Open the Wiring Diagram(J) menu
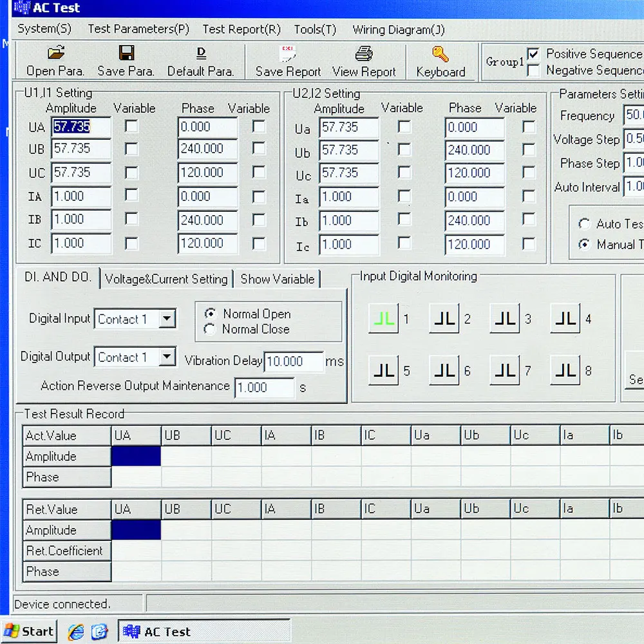Screen dimensions: 644x644 pyautogui.click(x=398, y=29)
